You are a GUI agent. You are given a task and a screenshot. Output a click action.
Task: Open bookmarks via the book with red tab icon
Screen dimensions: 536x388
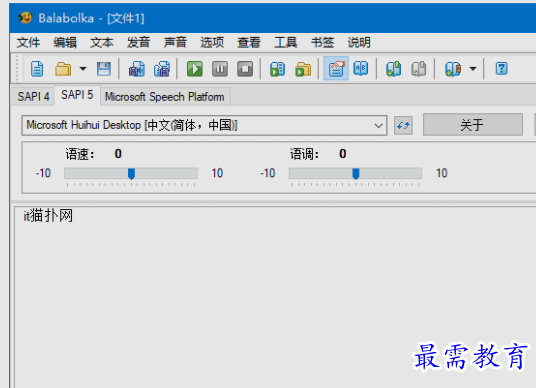(453, 69)
